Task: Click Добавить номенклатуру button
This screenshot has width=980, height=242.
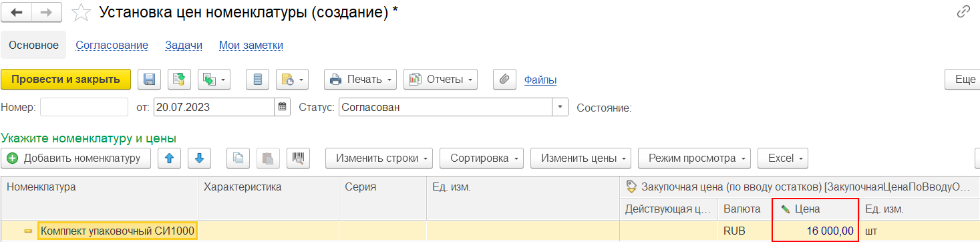Action: pyautogui.click(x=76, y=158)
